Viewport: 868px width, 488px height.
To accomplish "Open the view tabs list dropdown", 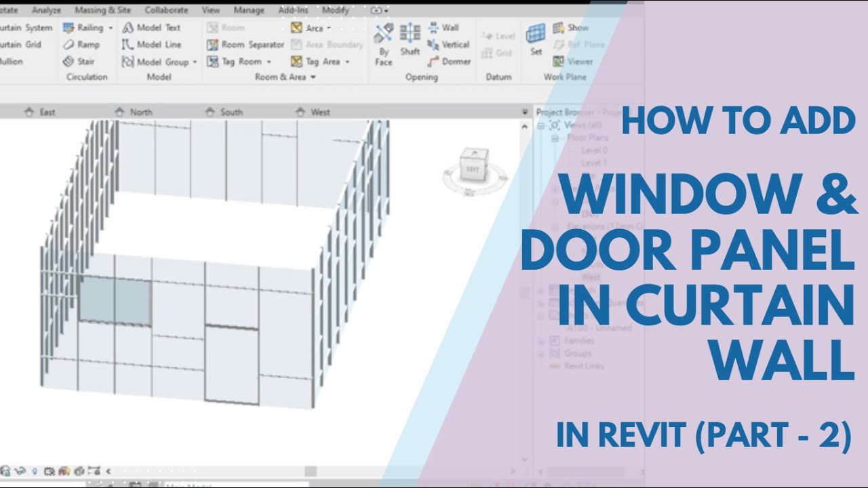I will click(524, 112).
